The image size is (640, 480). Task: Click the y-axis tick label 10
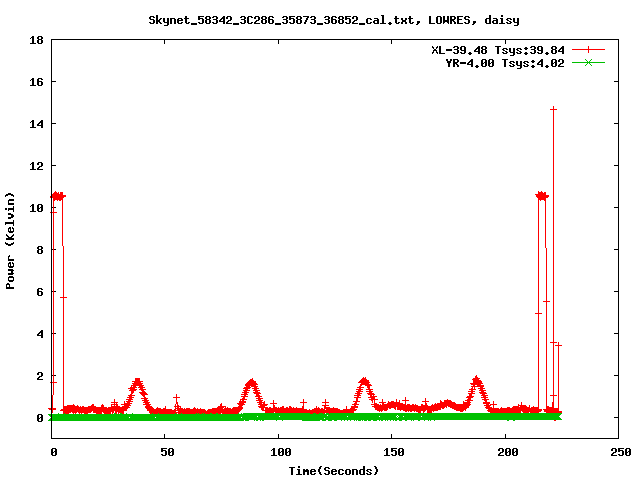(36, 208)
